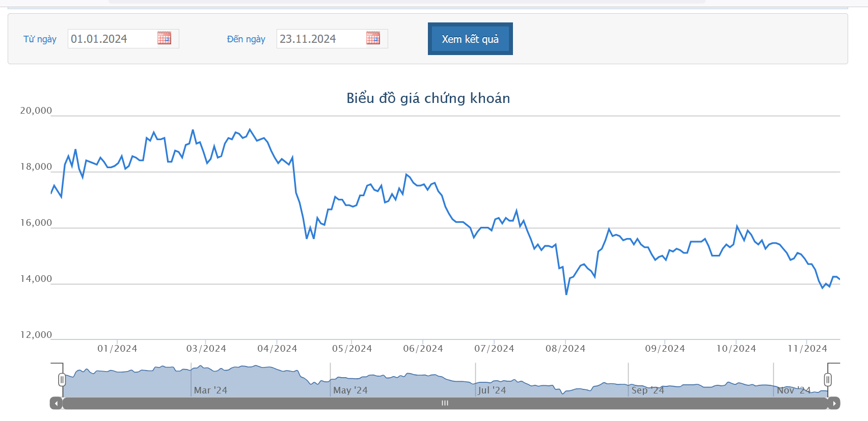This screenshot has height=421, width=868.
Task: Click the Đến ngày label
Action: click(x=246, y=39)
